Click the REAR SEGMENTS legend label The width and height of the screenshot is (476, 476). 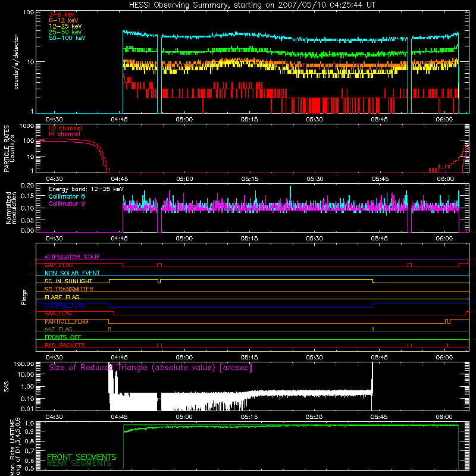click(79, 464)
